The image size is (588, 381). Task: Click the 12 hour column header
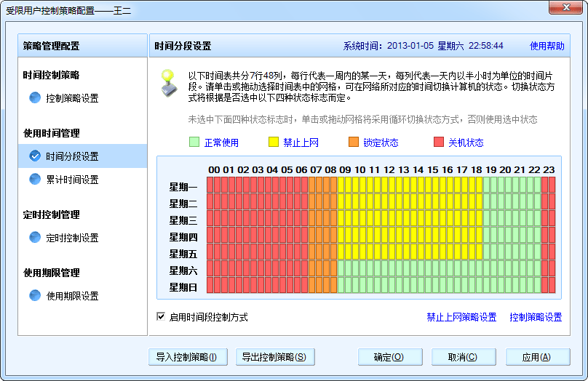point(389,169)
